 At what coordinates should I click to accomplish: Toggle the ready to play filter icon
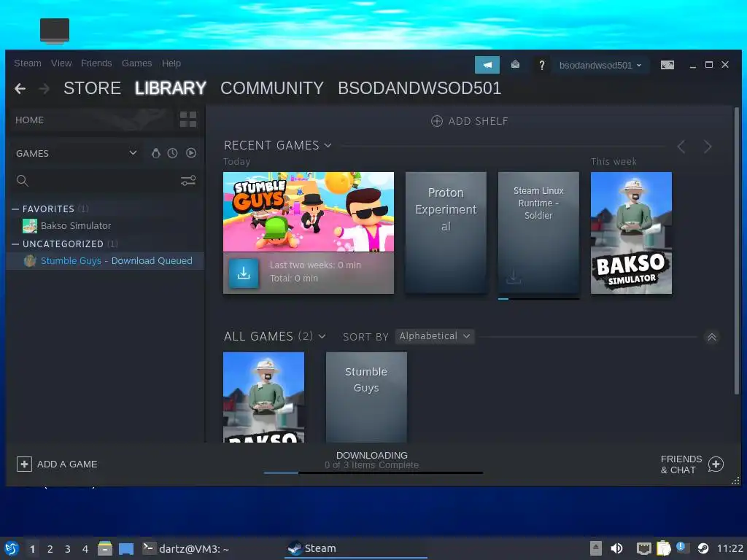[191, 153]
